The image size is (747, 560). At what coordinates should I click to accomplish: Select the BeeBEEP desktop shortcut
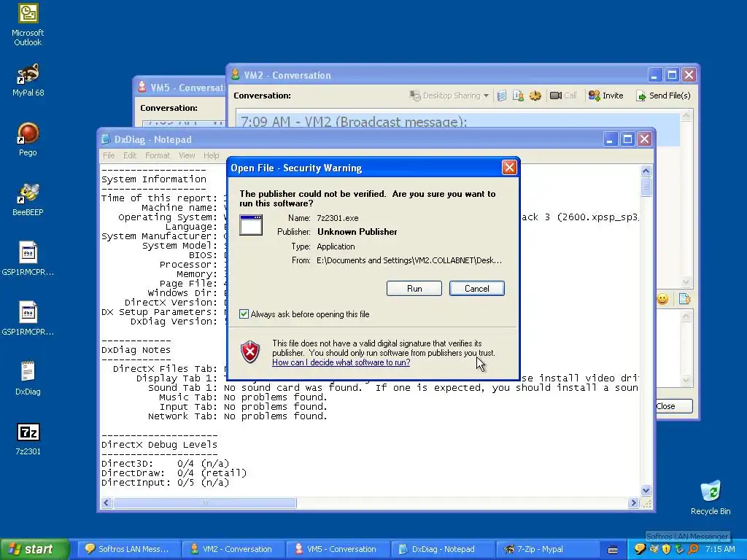[x=28, y=199]
